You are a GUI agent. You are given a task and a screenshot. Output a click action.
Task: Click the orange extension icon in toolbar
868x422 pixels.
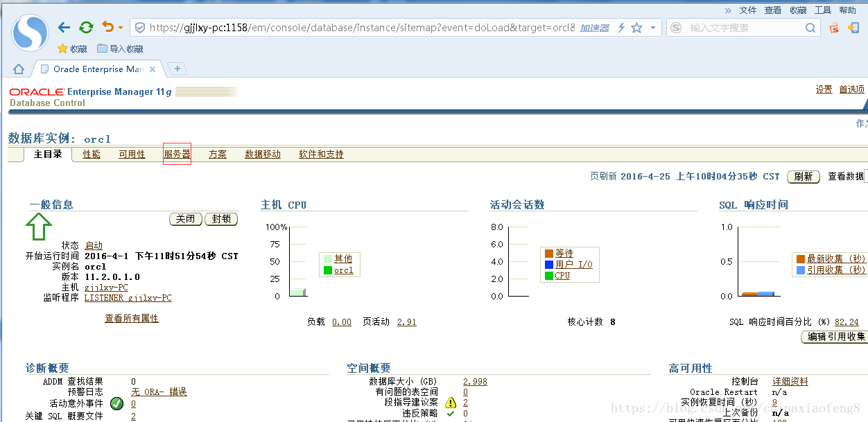834,28
